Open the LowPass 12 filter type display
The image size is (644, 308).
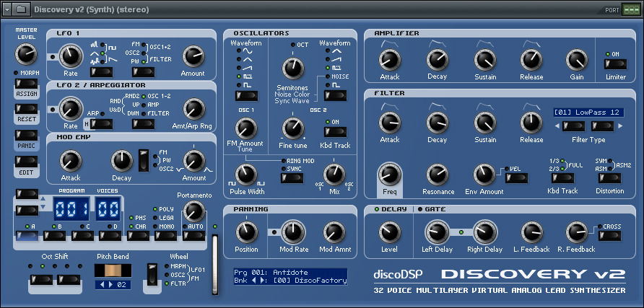pos(588,113)
